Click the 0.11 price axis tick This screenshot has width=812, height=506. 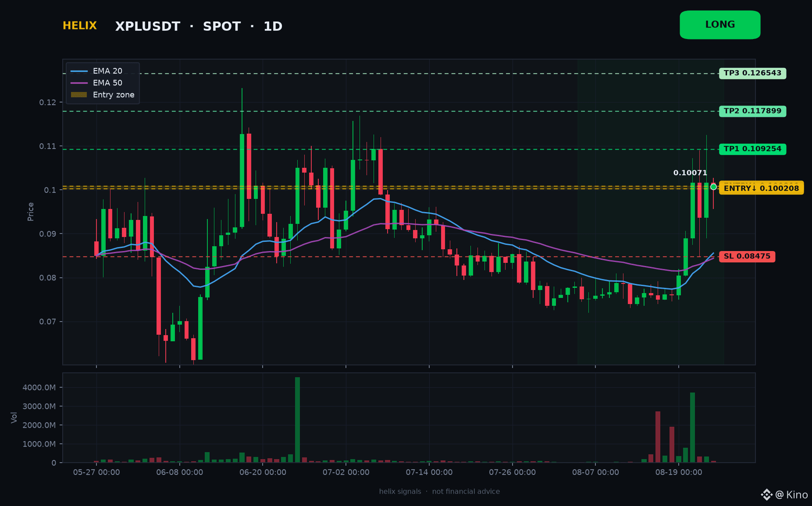coord(48,146)
